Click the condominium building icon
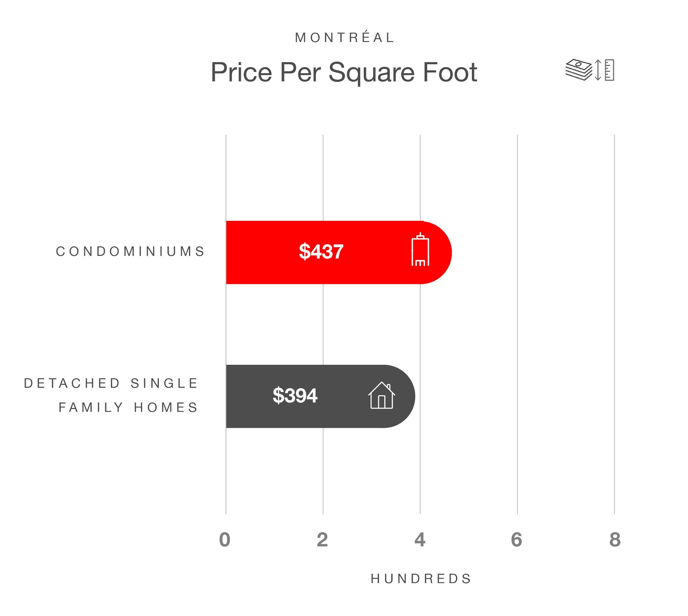Viewport: 688px width, 616px height. click(x=420, y=249)
